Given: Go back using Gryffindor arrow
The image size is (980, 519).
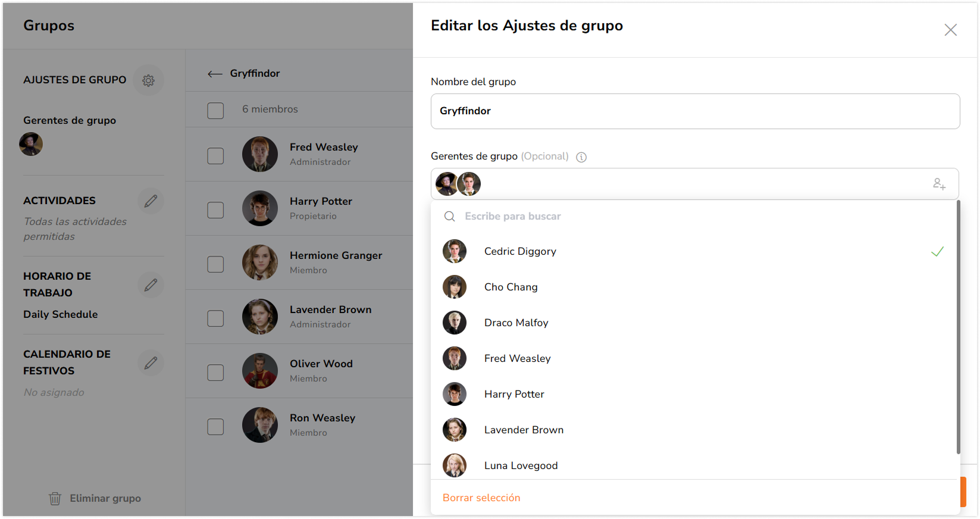Looking at the screenshot, I should tap(215, 74).
